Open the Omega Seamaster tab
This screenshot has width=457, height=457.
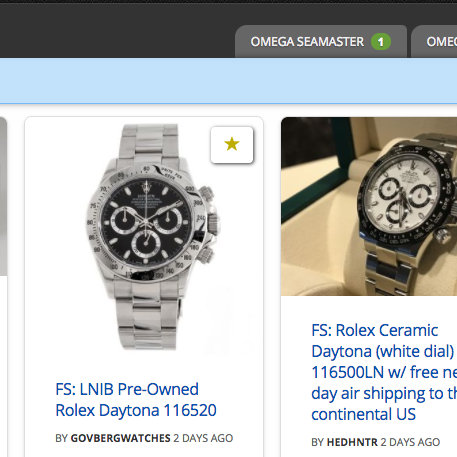pyautogui.click(x=321, y=42)
